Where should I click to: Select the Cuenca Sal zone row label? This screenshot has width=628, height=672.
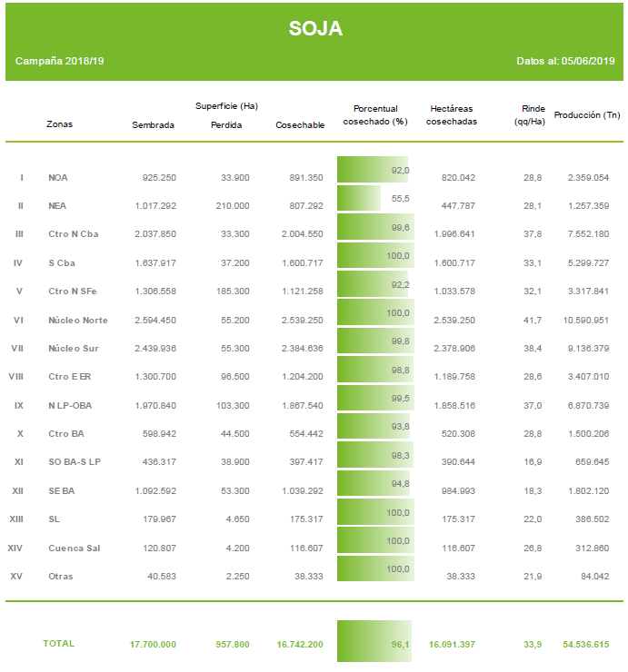coord(75,548)
